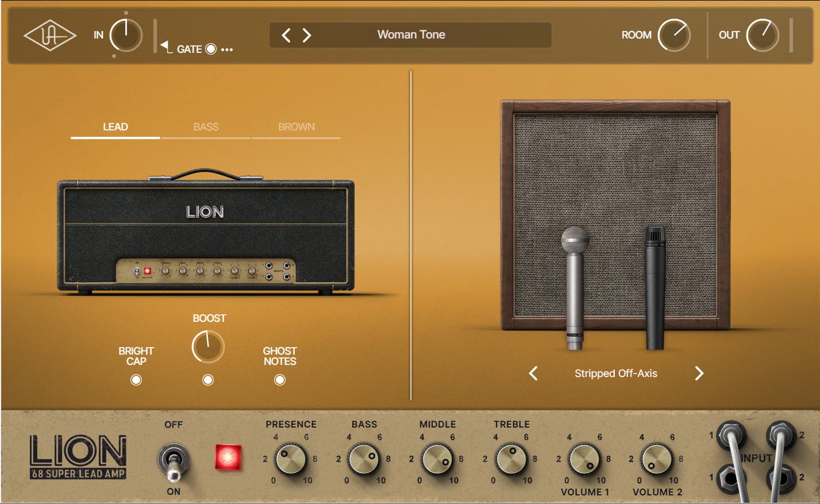Flip the amp power OFF/ON switch

172,461
